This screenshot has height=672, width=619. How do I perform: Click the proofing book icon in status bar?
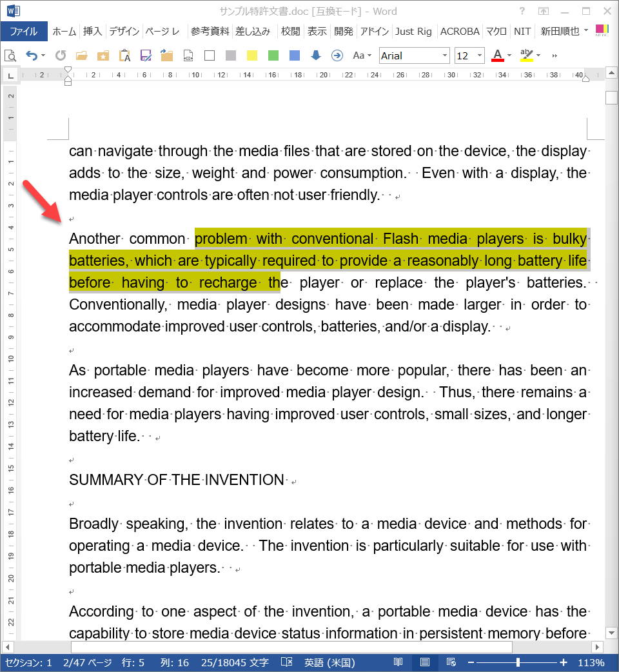287,662
